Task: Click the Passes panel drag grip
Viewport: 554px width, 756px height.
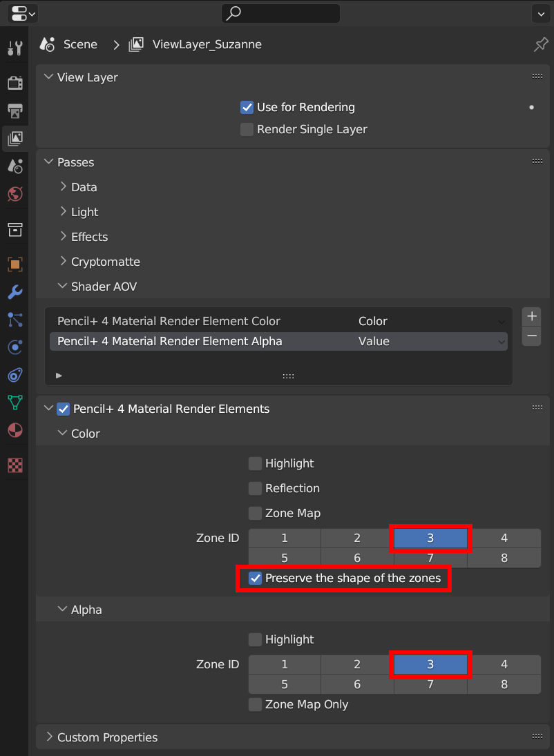Action: point(537,161)
